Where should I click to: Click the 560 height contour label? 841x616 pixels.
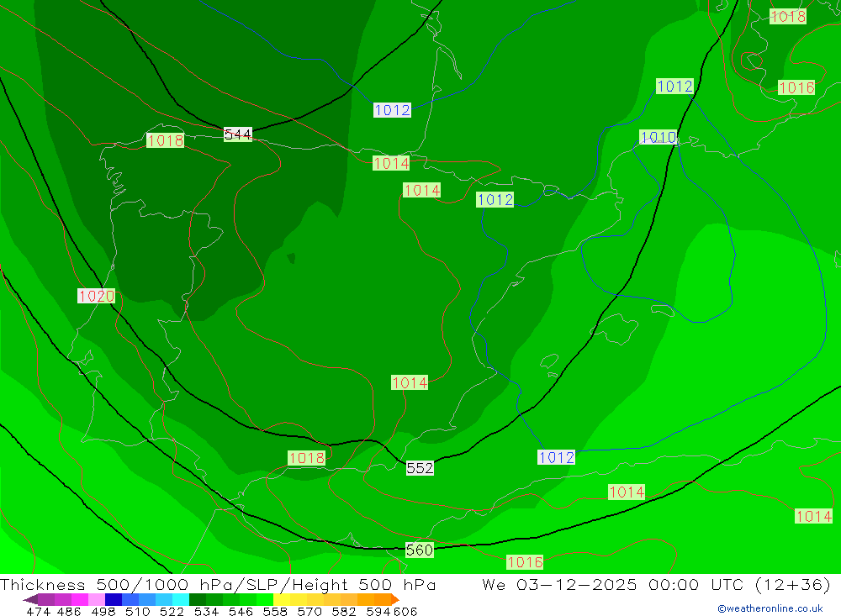[420, 550]
